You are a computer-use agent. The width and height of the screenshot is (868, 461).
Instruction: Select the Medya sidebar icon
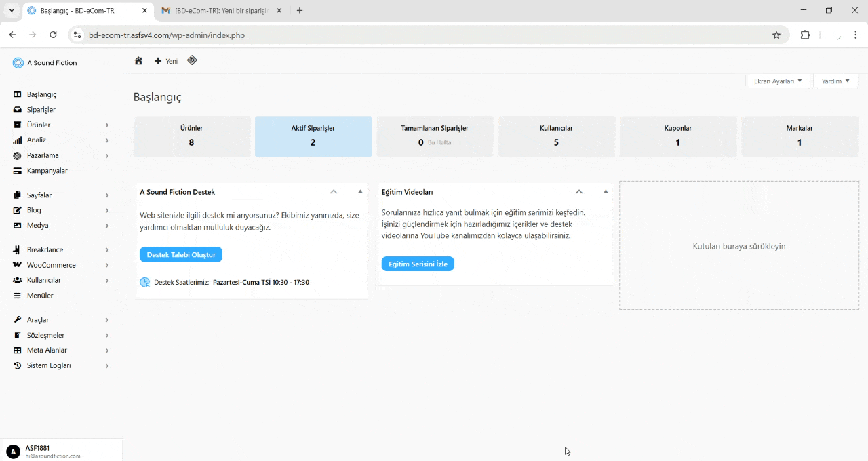16,225
